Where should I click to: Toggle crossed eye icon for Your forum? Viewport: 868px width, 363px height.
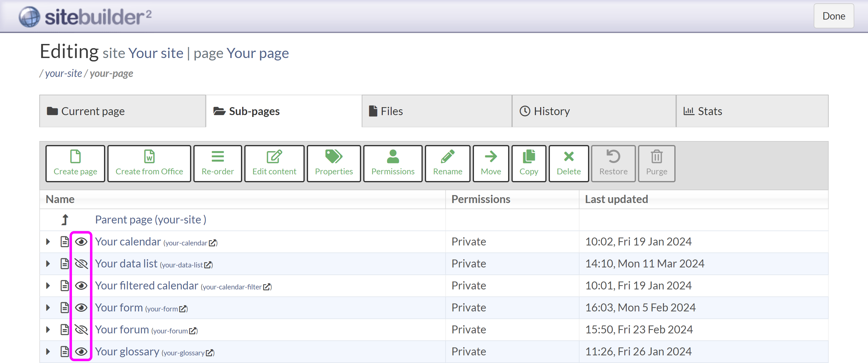(81, 329)
